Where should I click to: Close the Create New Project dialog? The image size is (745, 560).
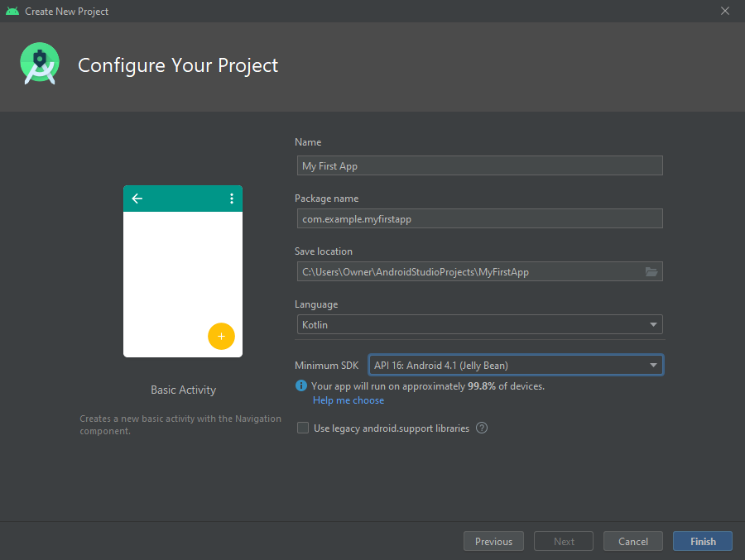point(725,12)
